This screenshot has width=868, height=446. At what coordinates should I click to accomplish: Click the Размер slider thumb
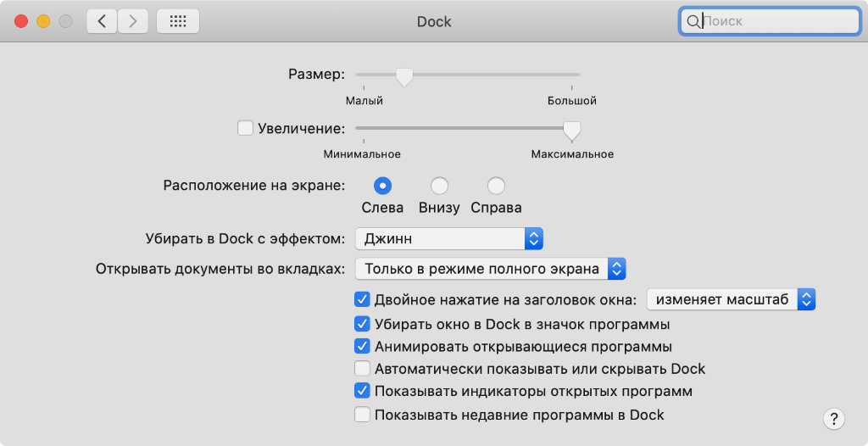coord(404,77)
